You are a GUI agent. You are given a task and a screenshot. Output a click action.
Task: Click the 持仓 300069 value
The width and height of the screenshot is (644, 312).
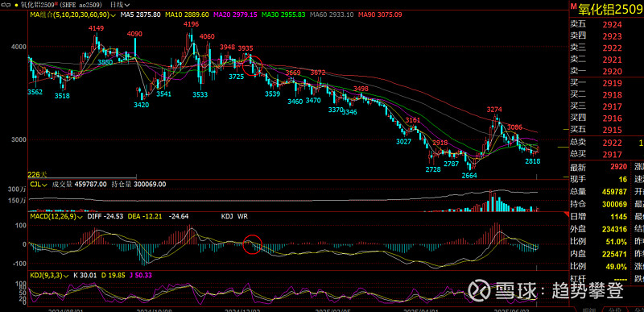(615, 204)
